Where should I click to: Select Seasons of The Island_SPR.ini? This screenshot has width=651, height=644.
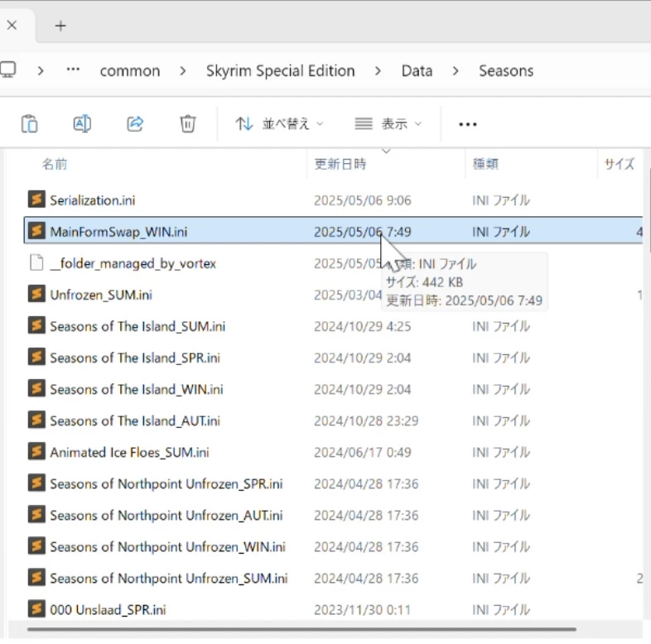334,358
